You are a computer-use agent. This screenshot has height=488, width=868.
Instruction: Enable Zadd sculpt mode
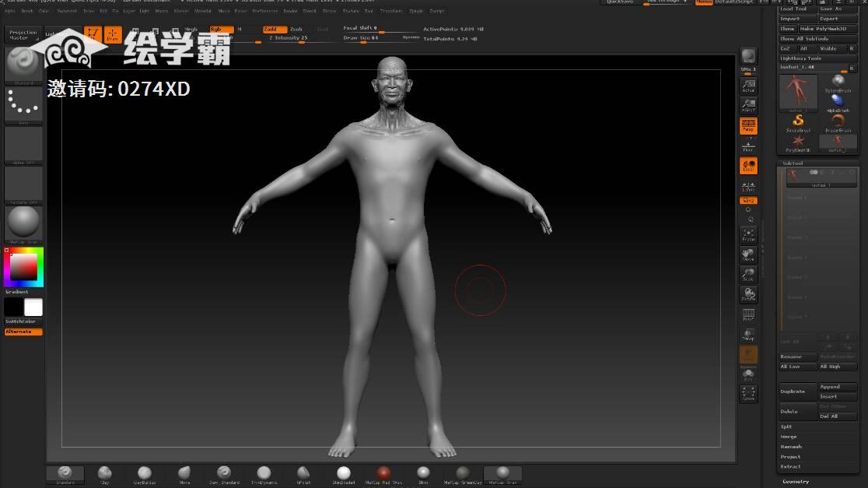(275, 29)
